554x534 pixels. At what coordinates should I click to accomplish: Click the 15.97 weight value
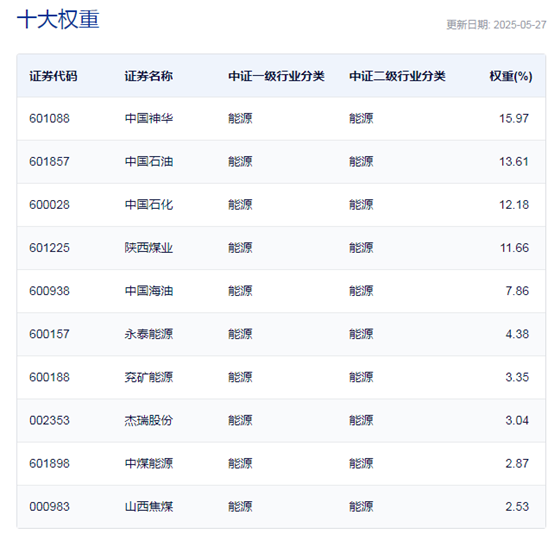tap(514, 118)
